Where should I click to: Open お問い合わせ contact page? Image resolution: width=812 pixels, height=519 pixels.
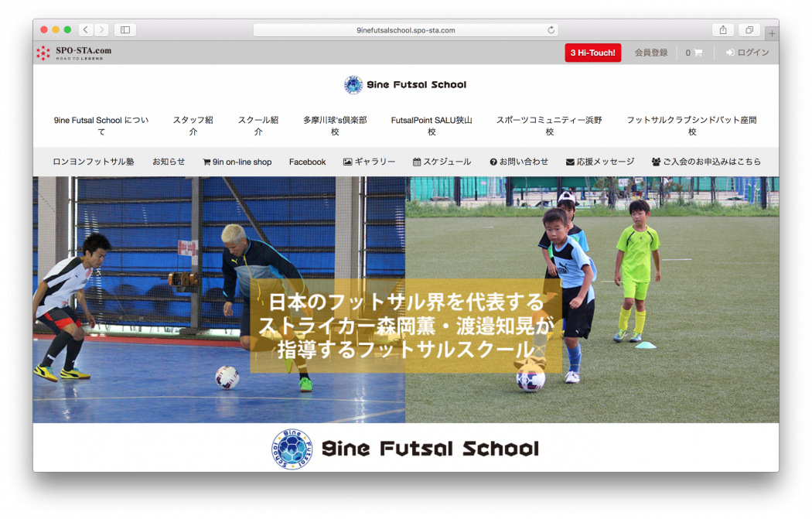tap(519, 162)
